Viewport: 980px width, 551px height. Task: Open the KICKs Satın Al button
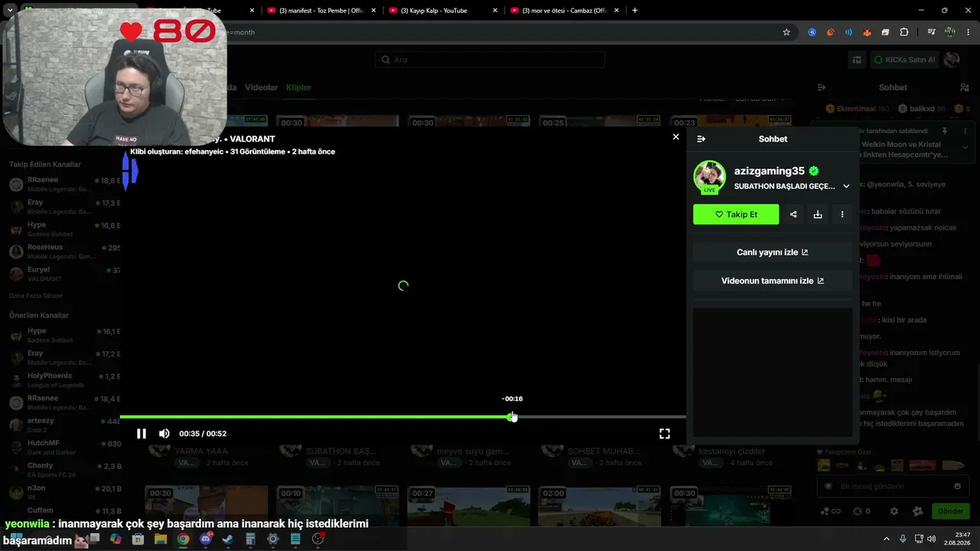(905, 60)
